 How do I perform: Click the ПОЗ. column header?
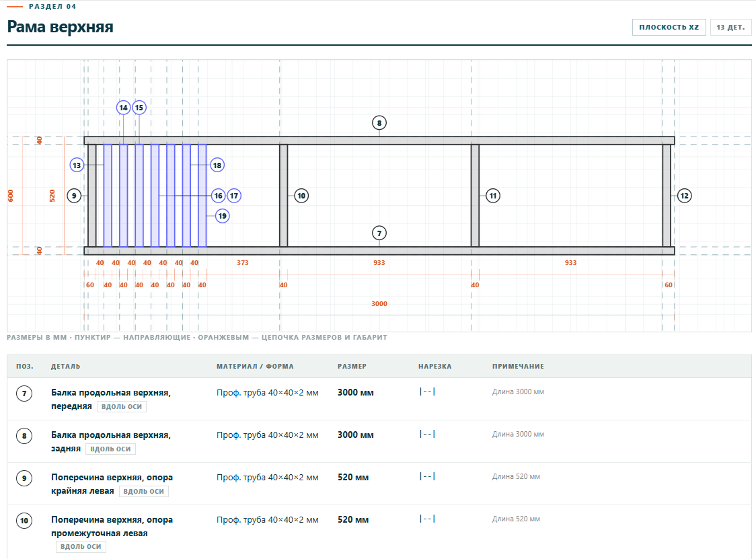tap(25, 367)
